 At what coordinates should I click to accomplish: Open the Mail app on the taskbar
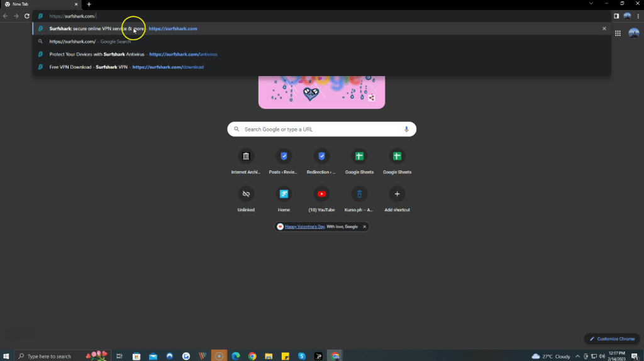[153, 356]
